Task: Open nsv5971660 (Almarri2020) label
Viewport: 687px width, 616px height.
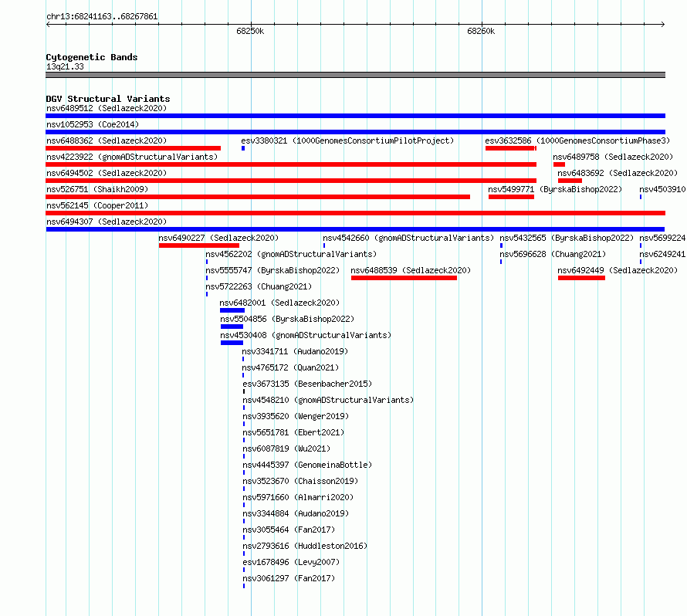Action: (298, 497)
